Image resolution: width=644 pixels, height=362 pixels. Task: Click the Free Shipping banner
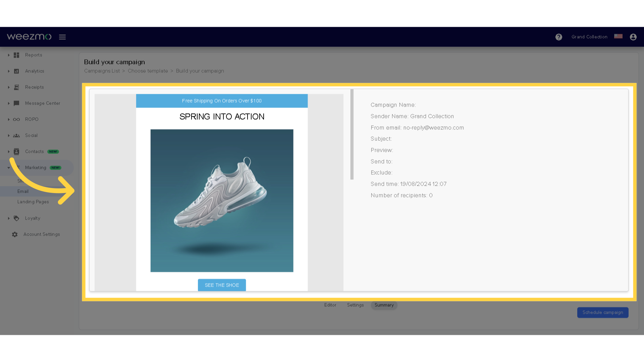222,101
